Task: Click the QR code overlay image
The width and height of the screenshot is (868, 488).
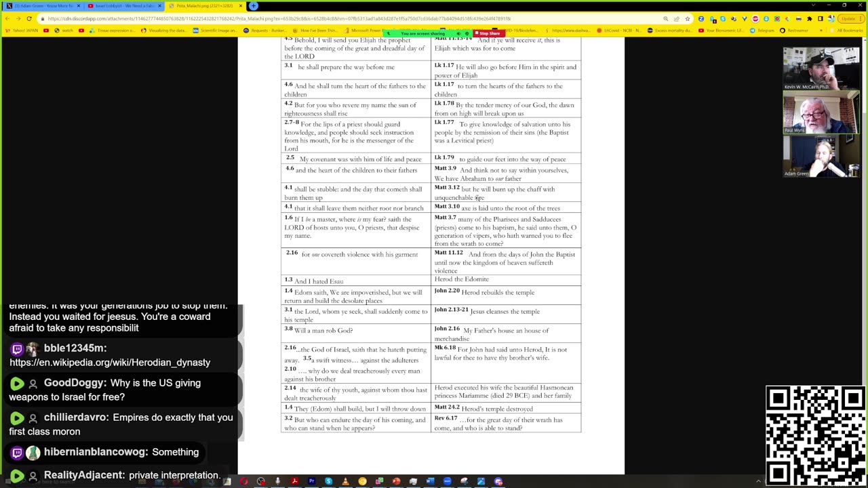Action: [x=816, y=436]
